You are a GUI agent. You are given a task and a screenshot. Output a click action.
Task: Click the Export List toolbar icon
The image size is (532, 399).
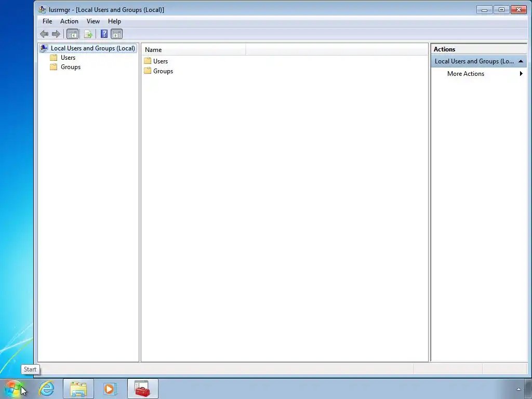point(88,34)
